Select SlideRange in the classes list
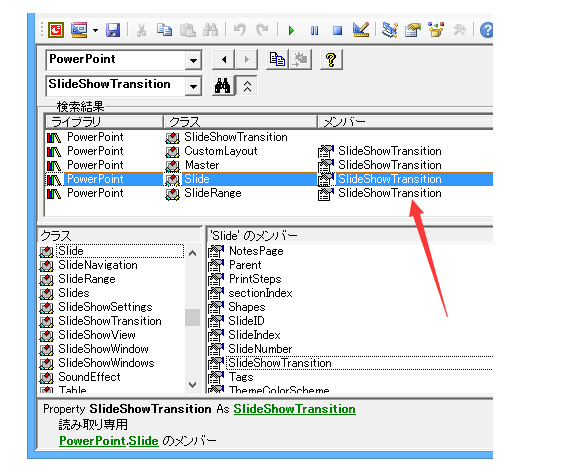 [111, 279]
